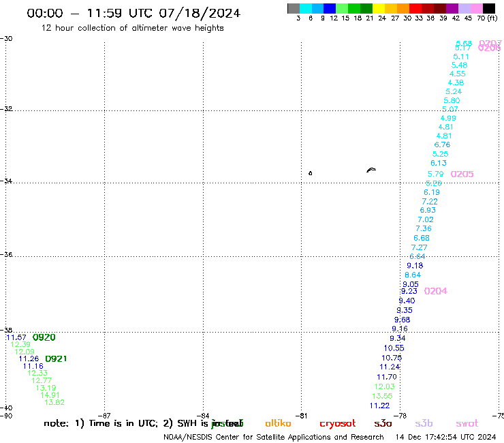Click the cyan swatch in the legend
Viewport: 504px width, 443px height.
coord(306,8)
